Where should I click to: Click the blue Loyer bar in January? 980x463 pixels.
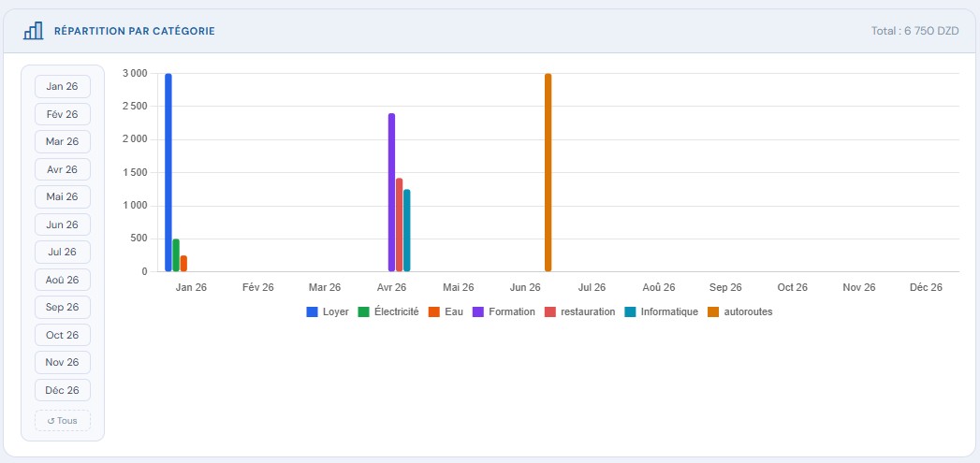(168, 172)
